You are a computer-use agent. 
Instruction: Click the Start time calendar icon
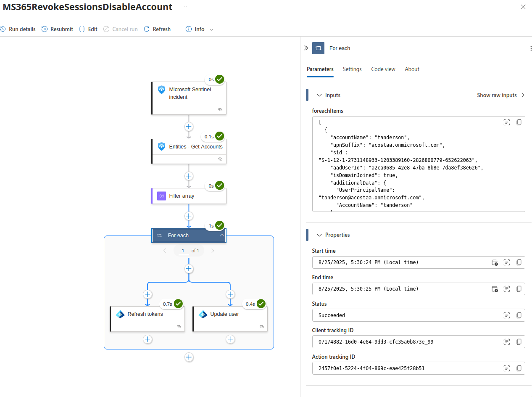coord(495,262)
